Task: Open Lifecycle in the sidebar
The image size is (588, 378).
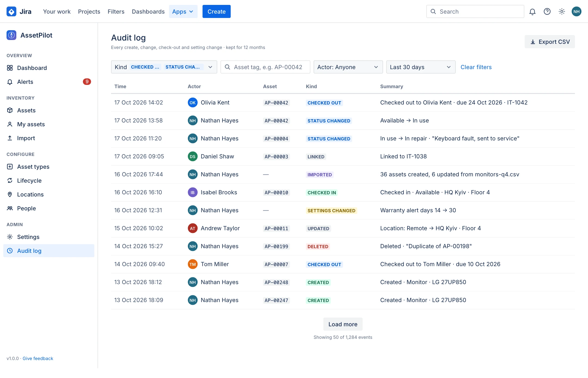Action: (49, 180)
